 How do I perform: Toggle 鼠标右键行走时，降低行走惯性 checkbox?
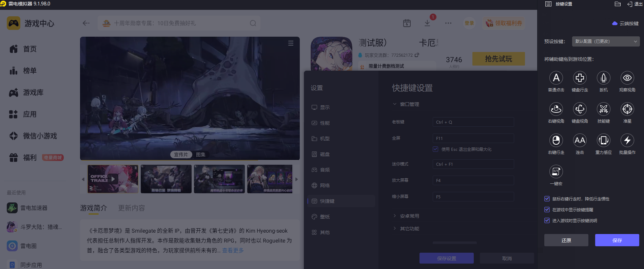click(x=547, y=199)
